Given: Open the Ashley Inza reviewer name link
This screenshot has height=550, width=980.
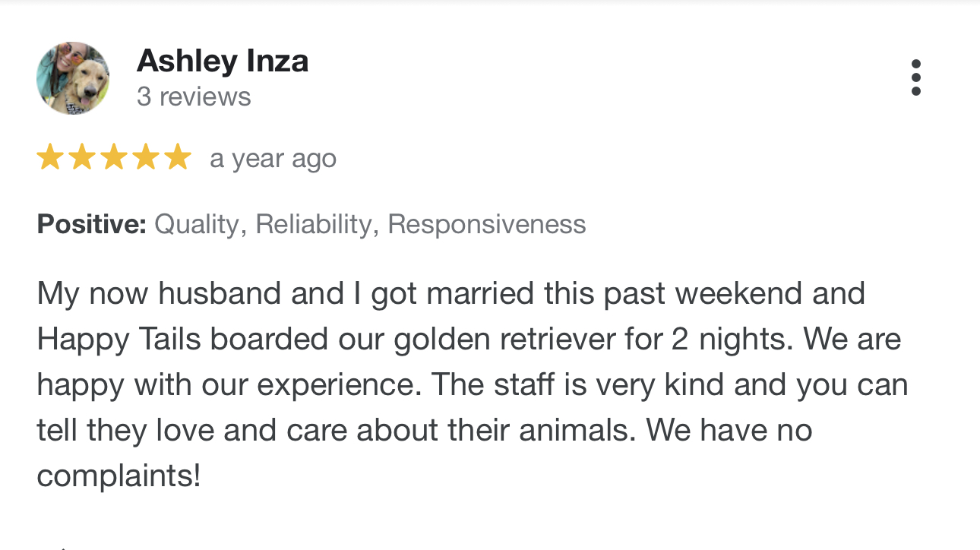Looking at the screenshot, I should coord(223,61).
